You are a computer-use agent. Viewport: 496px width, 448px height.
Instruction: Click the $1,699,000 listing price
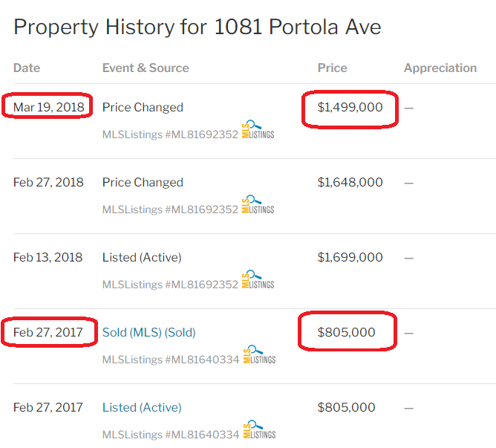350,257
